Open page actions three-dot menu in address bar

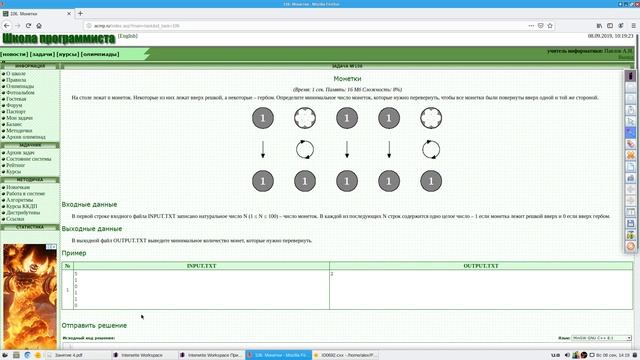(x=531, y=25)
